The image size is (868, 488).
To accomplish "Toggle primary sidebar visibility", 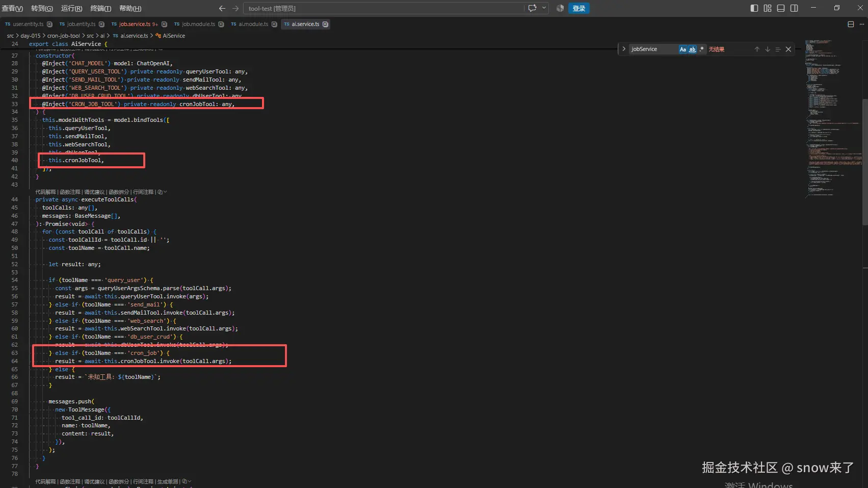I will coord(754,8).
